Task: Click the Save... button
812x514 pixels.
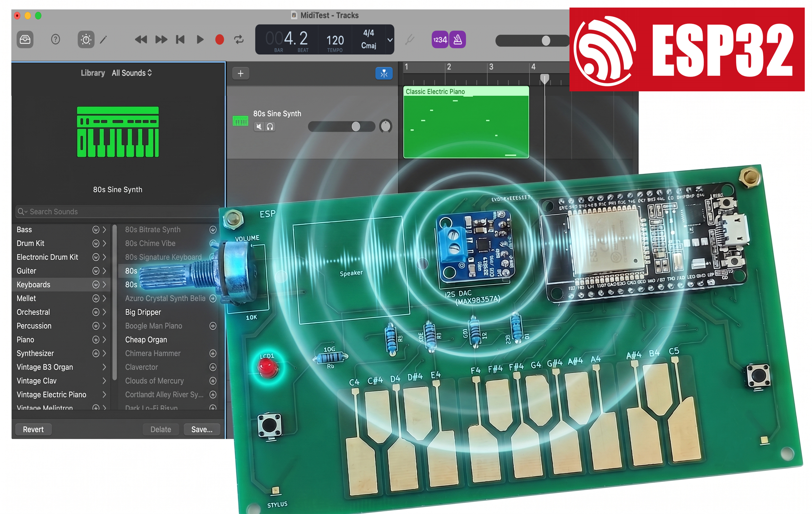Action: coord(202,430)
